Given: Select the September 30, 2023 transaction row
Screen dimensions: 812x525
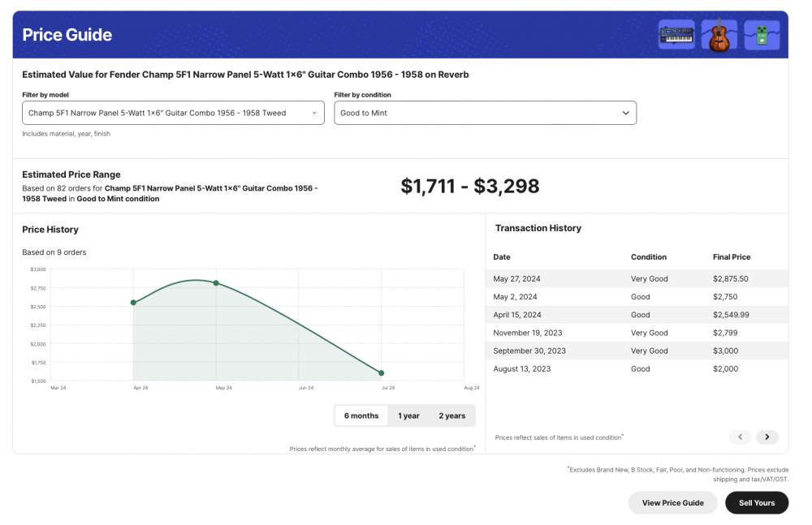Looking at the screenshot, I should point(637,351).
